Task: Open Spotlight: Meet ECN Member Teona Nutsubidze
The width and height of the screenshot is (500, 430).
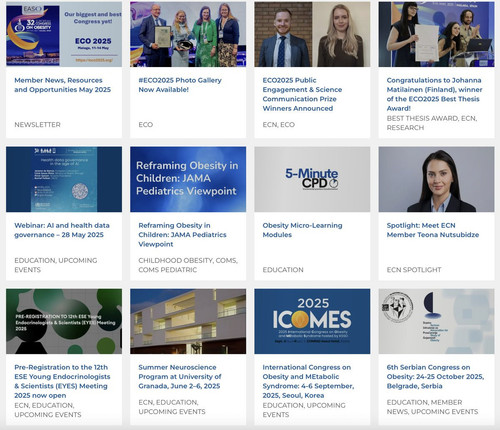Action: (x=433, y=230)
